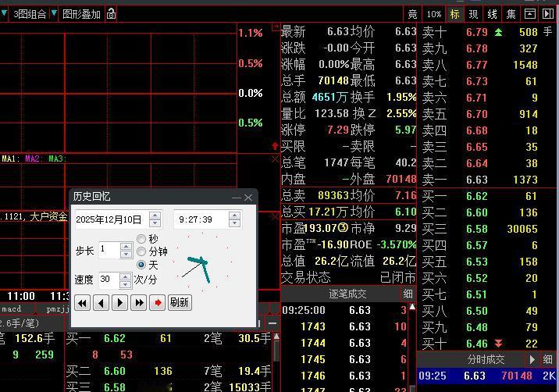Viewport: 559px width, 392px height.
Task: Select the 天 radio button
Action: click(141, 265)
